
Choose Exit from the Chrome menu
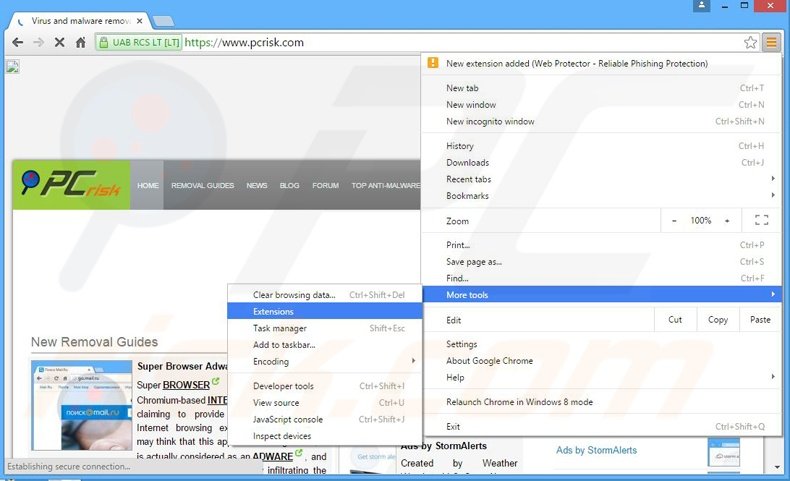click(x=601, y=427)
